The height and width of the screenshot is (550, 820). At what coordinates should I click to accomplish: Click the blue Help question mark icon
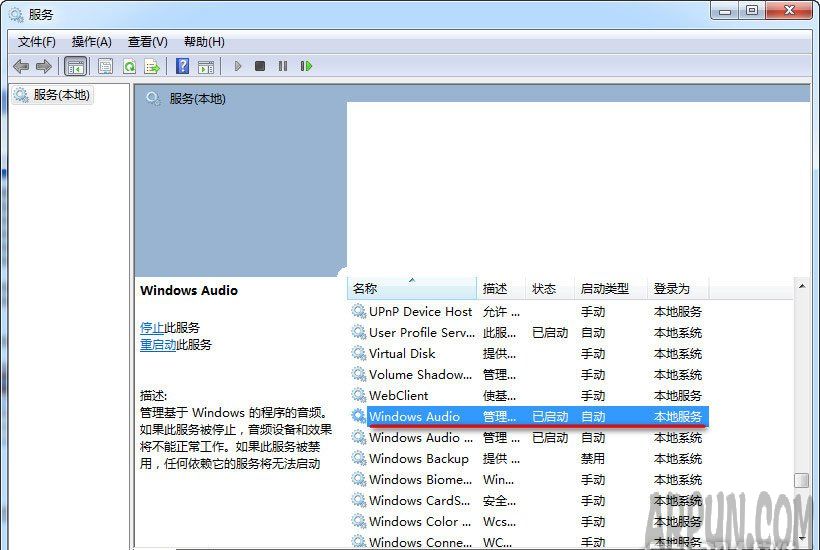click(182, 66)
